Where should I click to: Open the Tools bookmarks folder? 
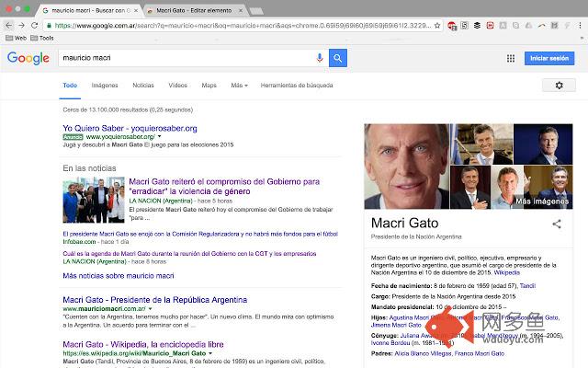click(42, 38)
